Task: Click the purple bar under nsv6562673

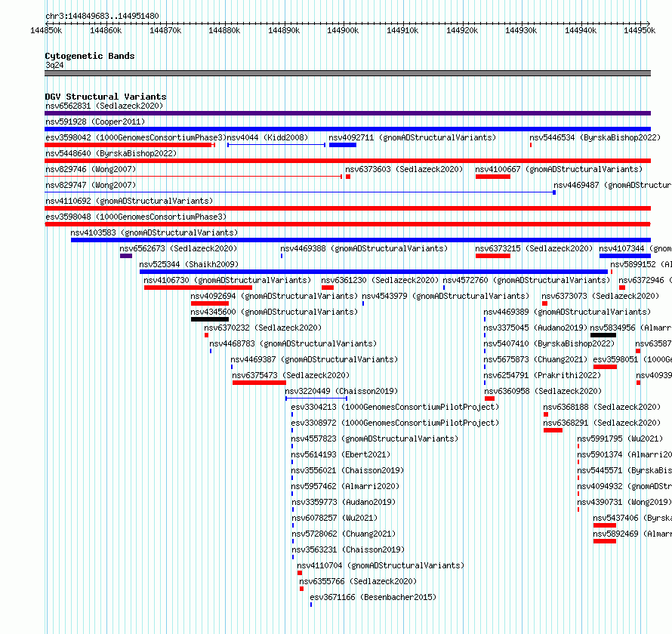Action: click(x=126, y=256)
